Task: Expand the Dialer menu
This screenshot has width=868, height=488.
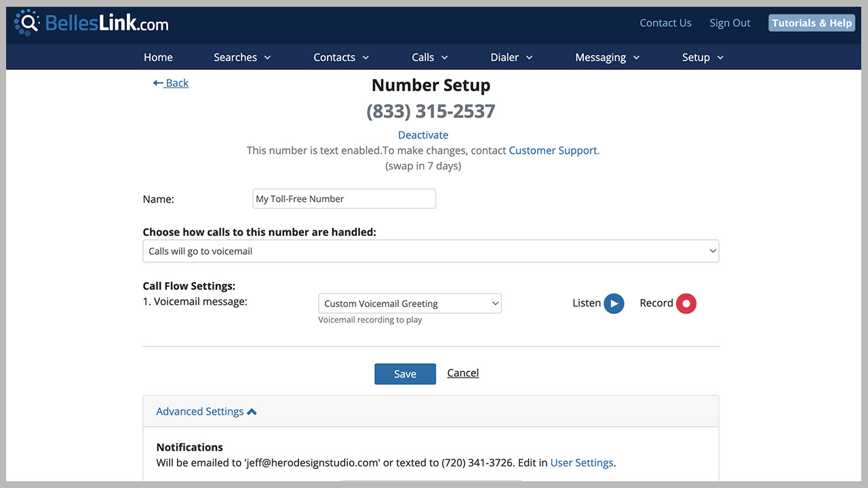Action: click(x=511, y=58)
